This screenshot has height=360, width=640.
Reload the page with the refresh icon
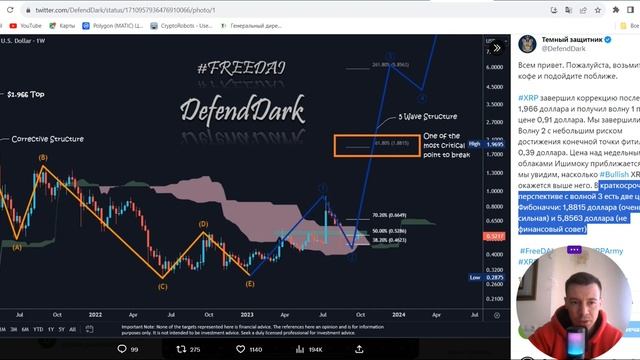(x=10, y=10)
